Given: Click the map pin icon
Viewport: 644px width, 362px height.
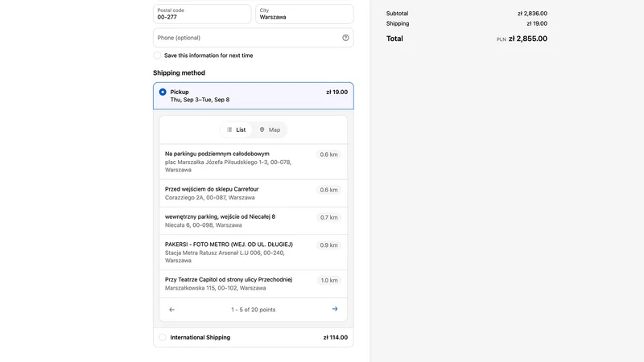Looking at the screenshot, I should tap(262, 130).
